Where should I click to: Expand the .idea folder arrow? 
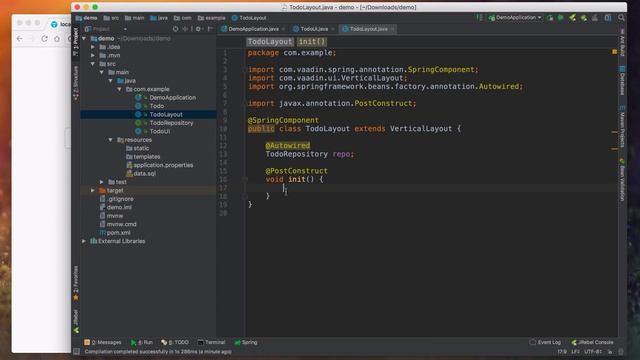point(93,47)
